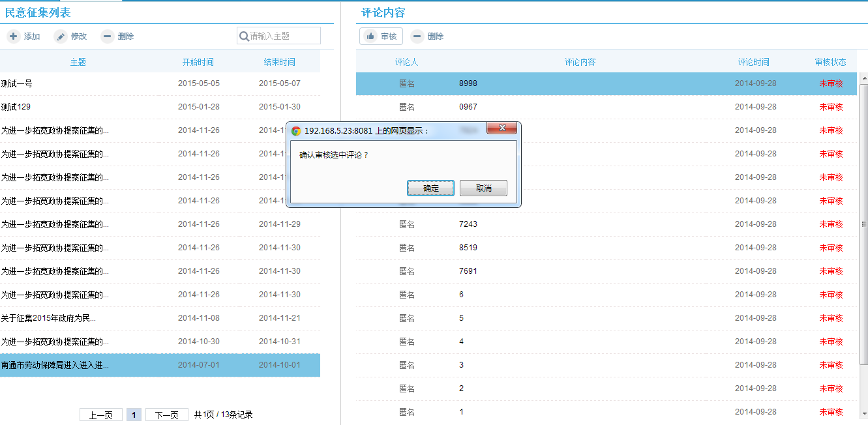Select the comment with content 6

point(606,295)
